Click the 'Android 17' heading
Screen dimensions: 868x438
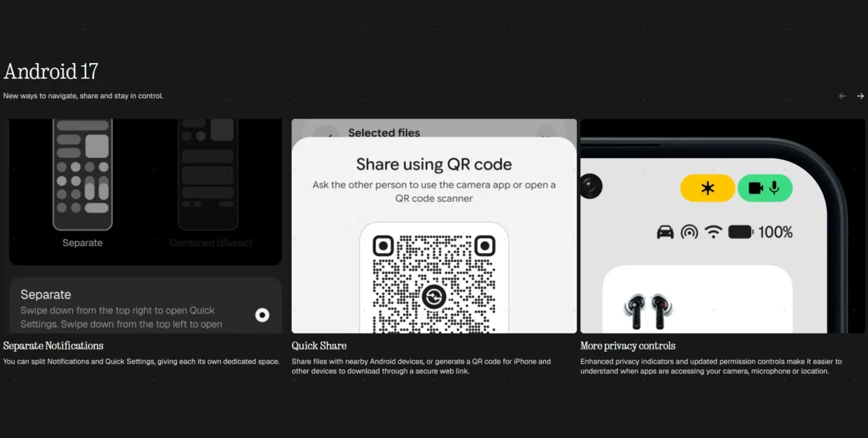click(51, 71)
